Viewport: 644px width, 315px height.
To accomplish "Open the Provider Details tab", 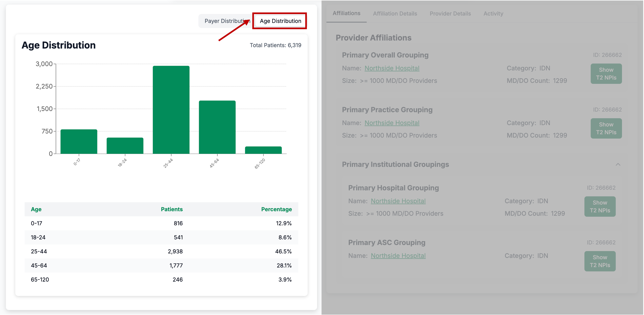I will coord(450,14).
